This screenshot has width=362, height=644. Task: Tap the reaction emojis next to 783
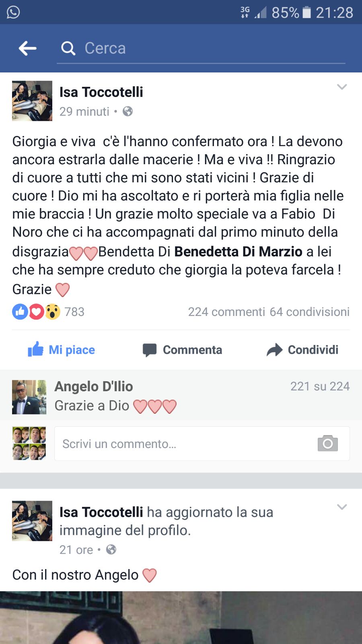(36, 312)
